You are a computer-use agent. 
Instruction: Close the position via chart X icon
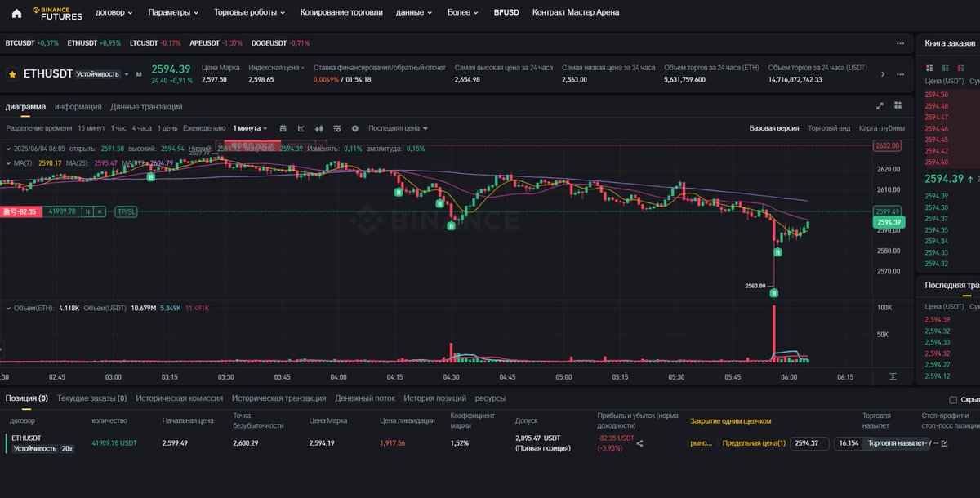point(100,211)
